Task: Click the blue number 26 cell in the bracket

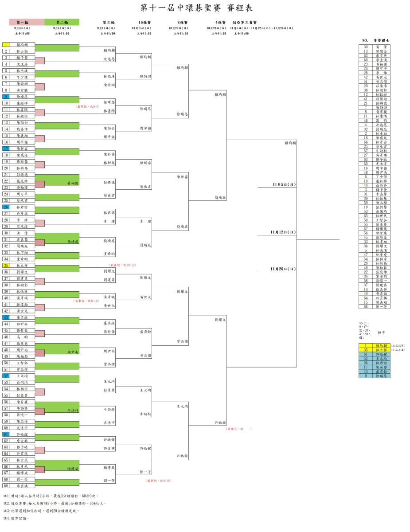Action: click(x=6, y=207)
